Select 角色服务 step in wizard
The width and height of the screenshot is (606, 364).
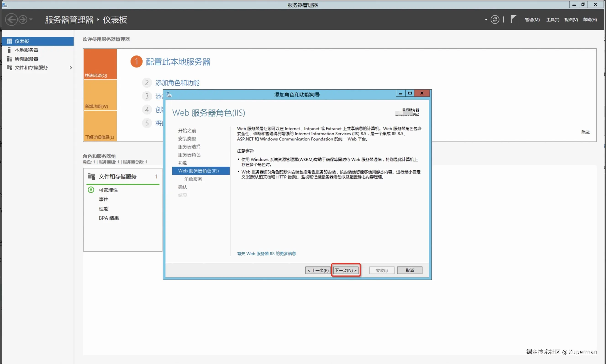tap(193, 179)
